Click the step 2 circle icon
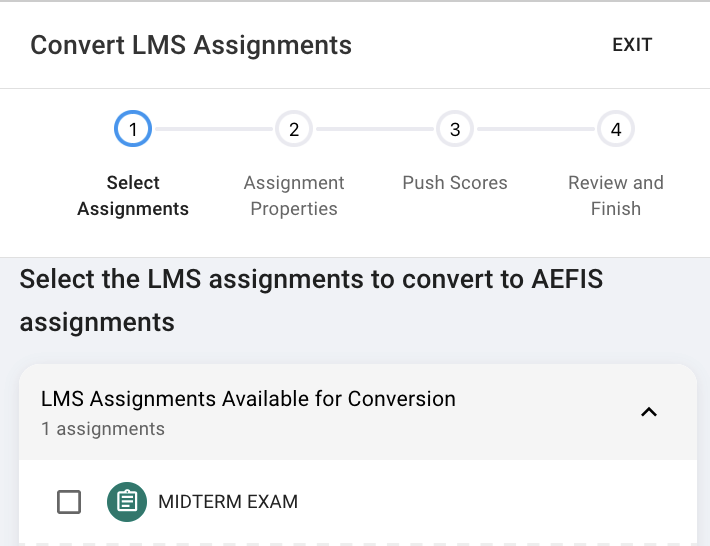Screen dimensions: 710x546 click(294, 129)
